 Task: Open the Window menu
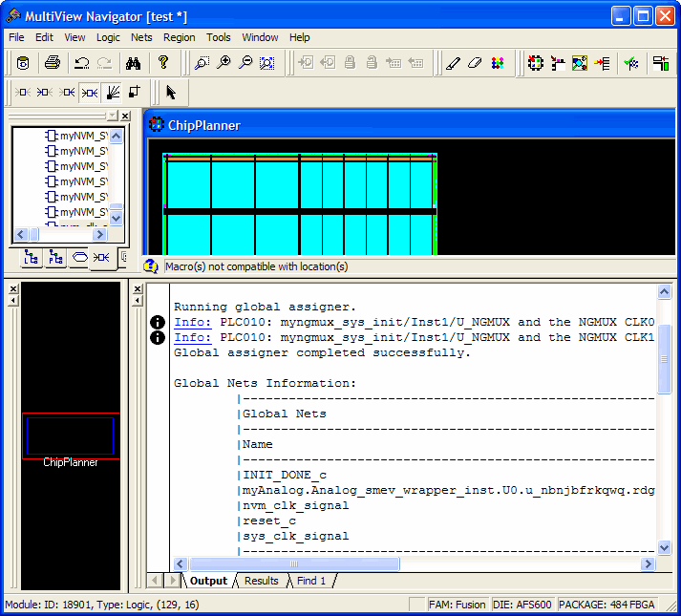pyautogui.click(x=260, y=37)
